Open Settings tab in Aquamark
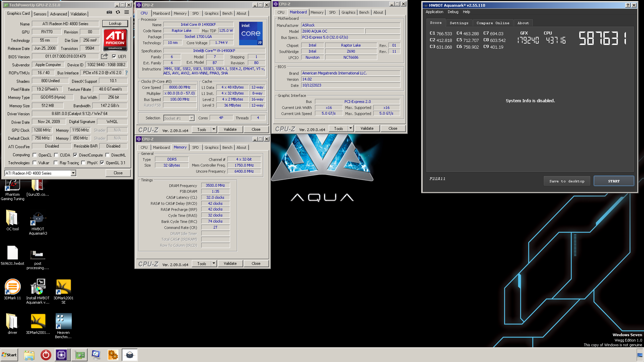Screen dimensions: 644x362 (x=459, y=23)
